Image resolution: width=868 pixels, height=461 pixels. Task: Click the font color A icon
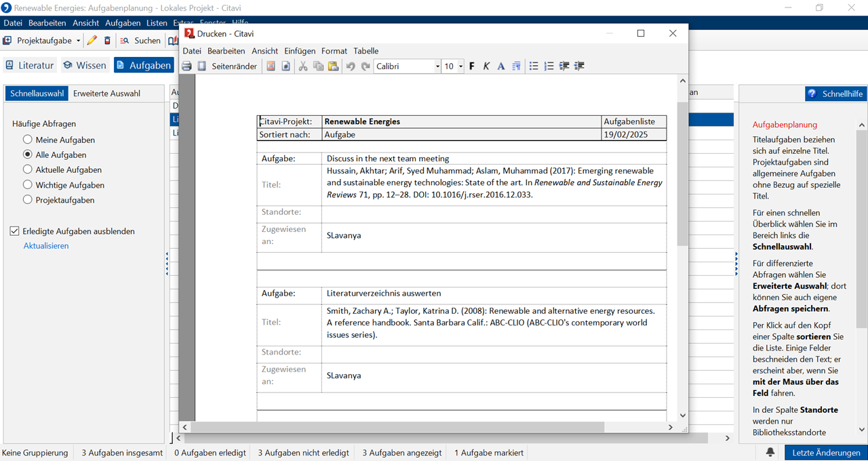coord(501,66)
